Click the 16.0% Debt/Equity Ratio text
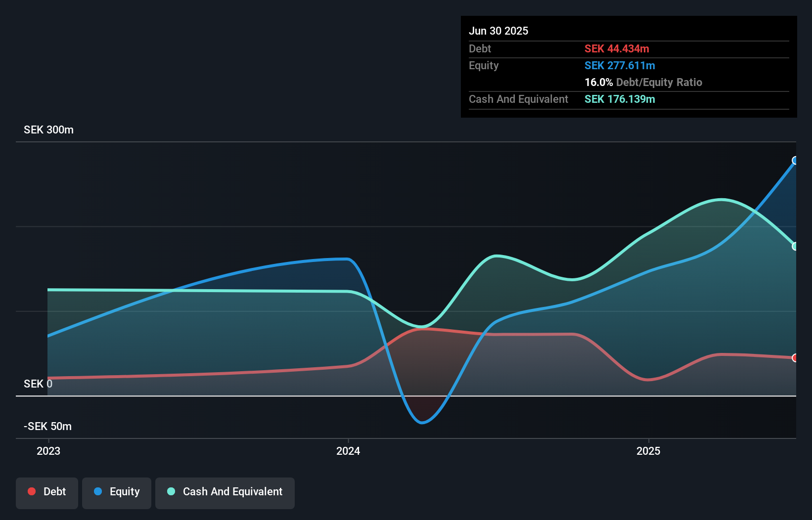812x520 pixels. tap(643, 82)
